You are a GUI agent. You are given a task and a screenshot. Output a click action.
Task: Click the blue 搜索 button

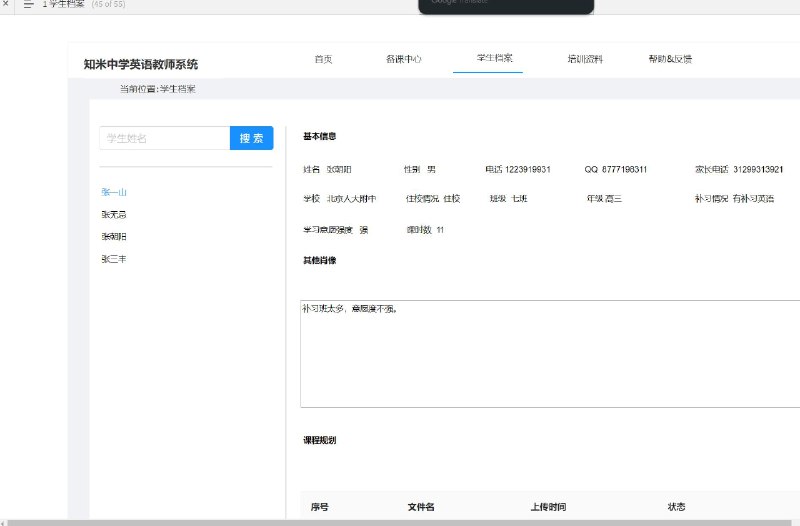pyautogui.click(x=252, y=138)
